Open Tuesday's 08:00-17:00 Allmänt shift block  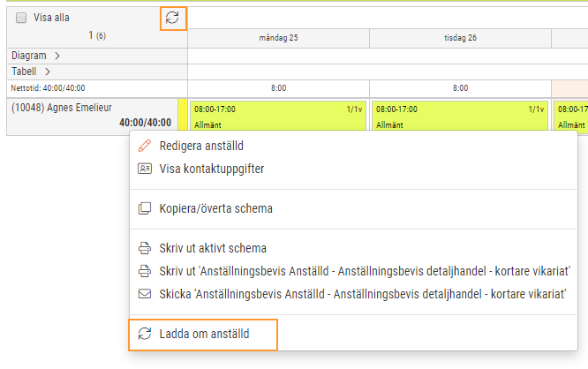point(459,116)
